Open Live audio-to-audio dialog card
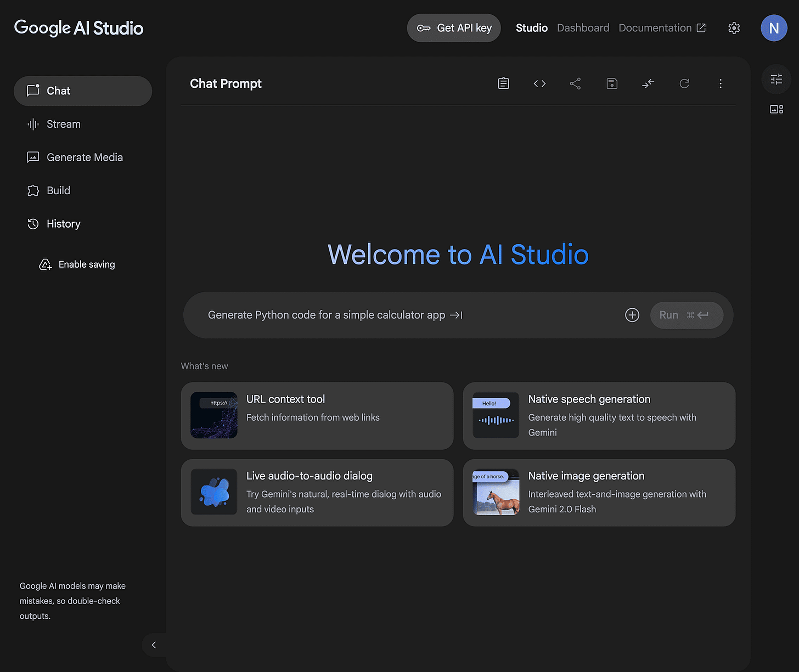Image resolution: width=799 pixels, height=672 pixels. click(x=317, y=493)
